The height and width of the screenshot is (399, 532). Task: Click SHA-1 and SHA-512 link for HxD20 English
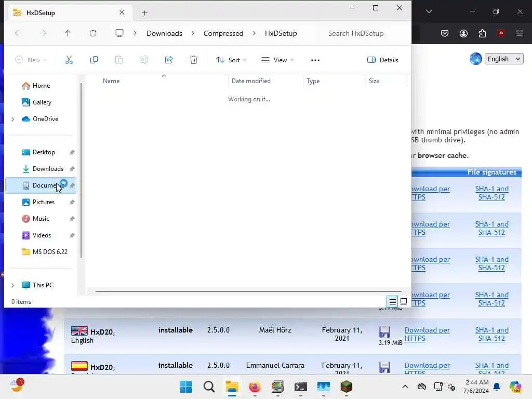pyautogui.click(x=491, y=334)
